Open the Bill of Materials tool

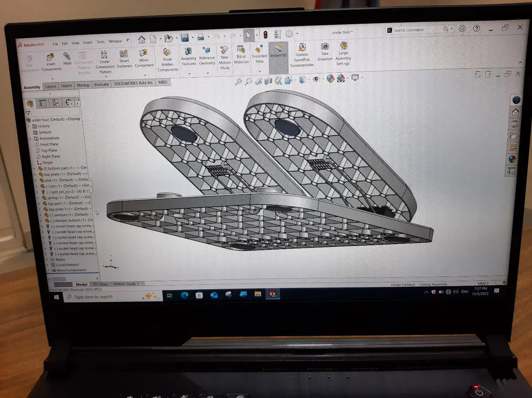coord(242,55)
